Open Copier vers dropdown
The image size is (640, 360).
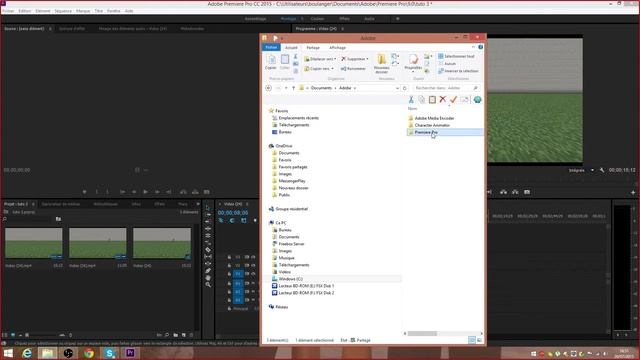click(332, 69)
